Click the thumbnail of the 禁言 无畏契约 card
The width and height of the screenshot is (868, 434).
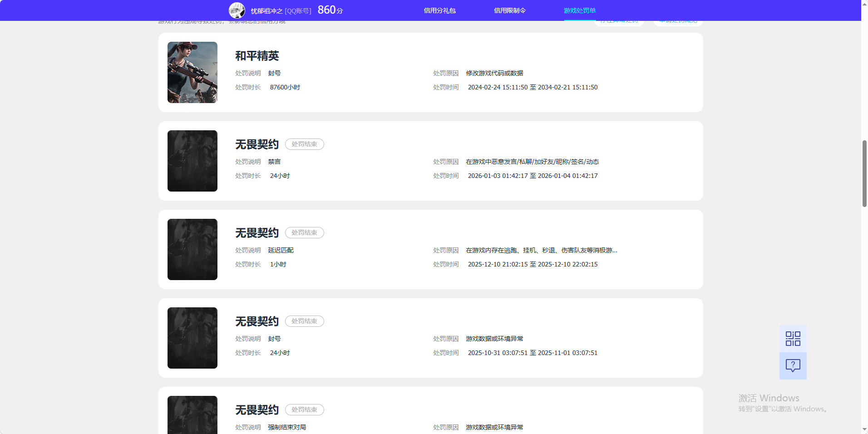click(192, 161)
